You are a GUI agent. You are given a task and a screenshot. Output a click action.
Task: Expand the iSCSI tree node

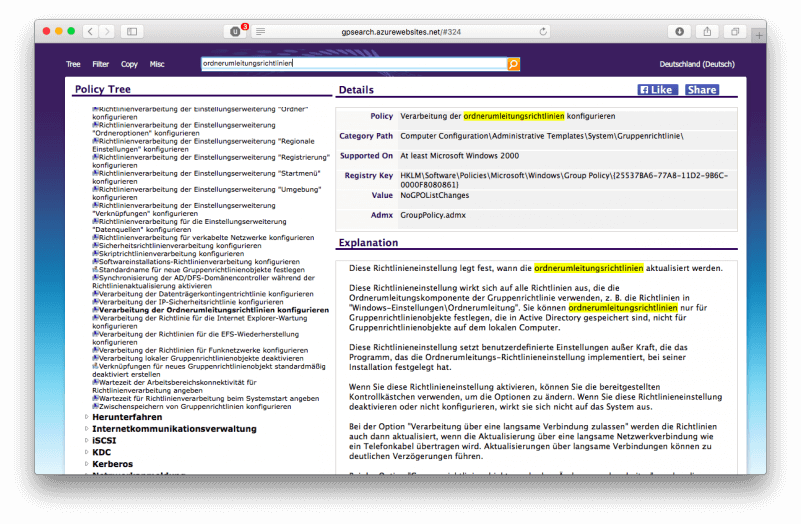point(86,440)
